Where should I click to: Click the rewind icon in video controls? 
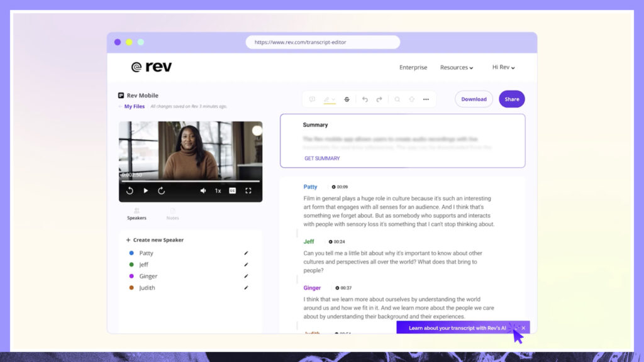click(x=130, y=190)
